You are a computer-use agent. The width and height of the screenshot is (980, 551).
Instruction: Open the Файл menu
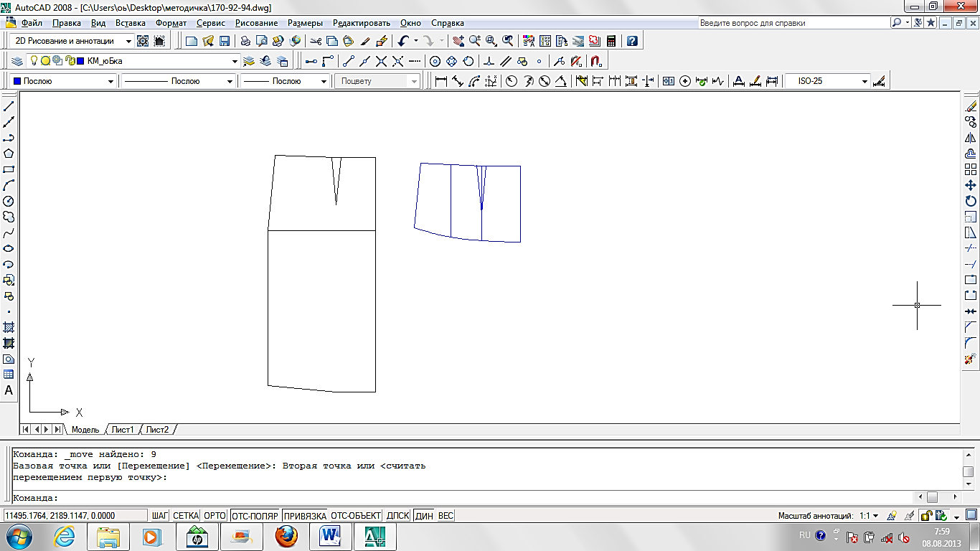pos(32,23)
